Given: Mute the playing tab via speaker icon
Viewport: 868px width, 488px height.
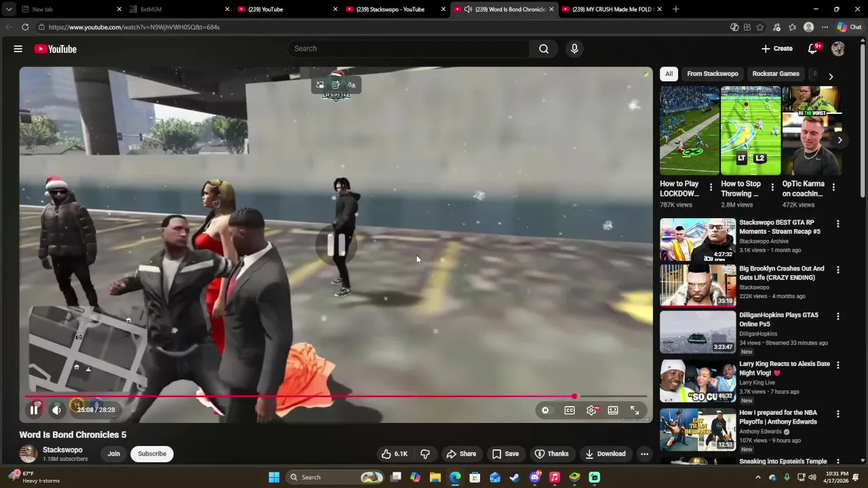Looking at the screenshot, I should [x=468, y=9].
